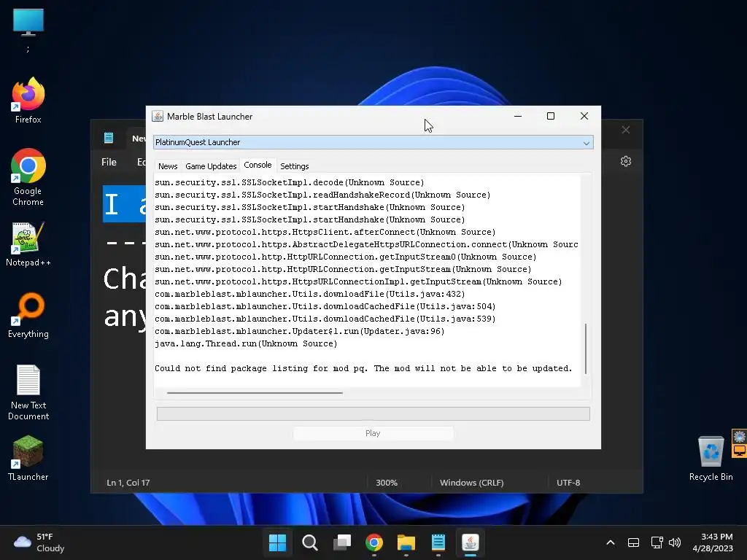Click the java.lang.Thread.run console line
The height and width of the screenshot is (560, 747).
(x=246, y=344)
